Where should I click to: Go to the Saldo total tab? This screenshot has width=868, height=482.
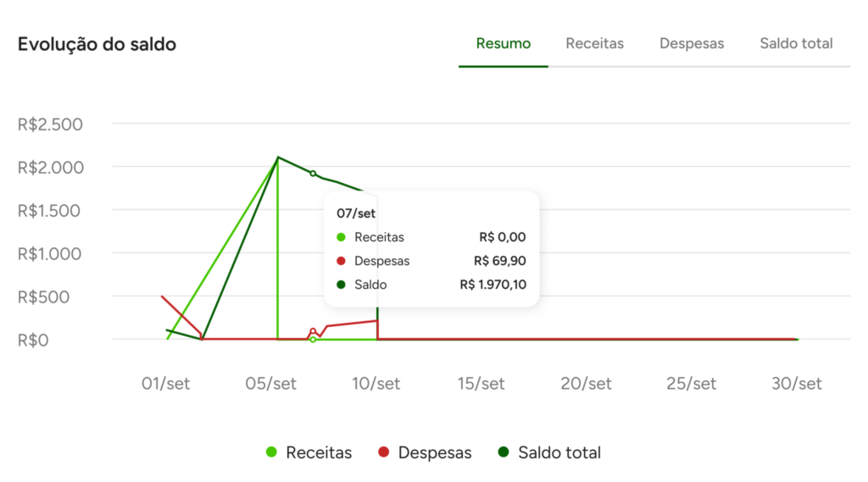coord(796,43)
